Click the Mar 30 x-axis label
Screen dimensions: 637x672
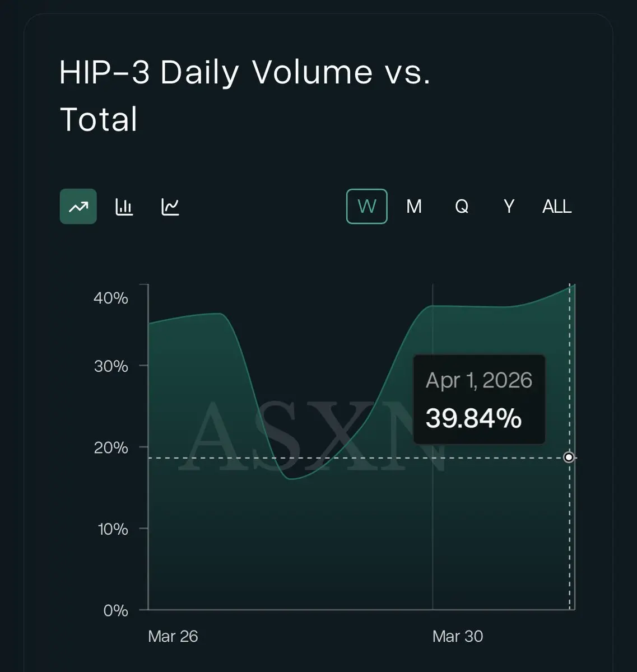457,636
